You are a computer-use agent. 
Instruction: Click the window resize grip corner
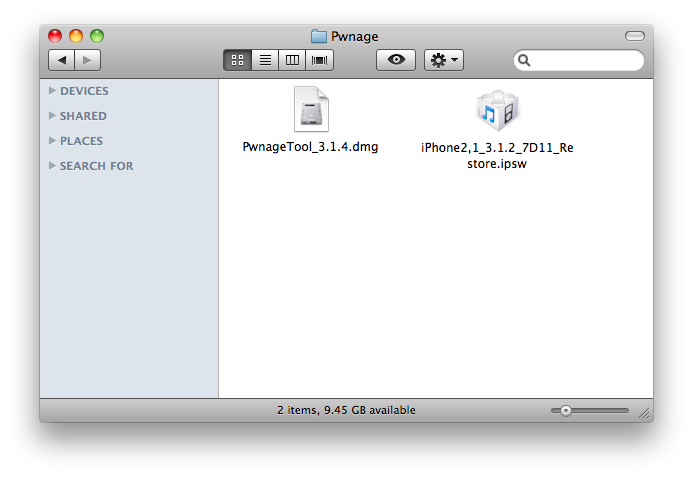tap(644, 413)
